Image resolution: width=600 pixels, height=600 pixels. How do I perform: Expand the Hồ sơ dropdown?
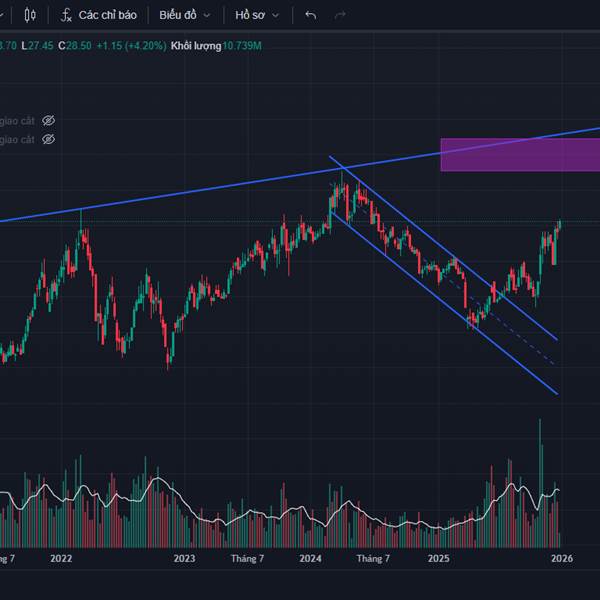tap(257, 15)
